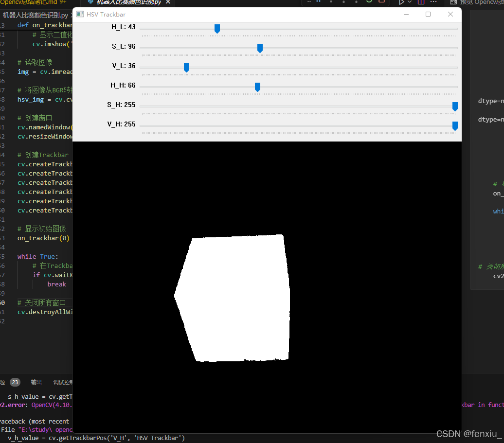
Task: Click the V_H: 255 label
Action: 121,124
